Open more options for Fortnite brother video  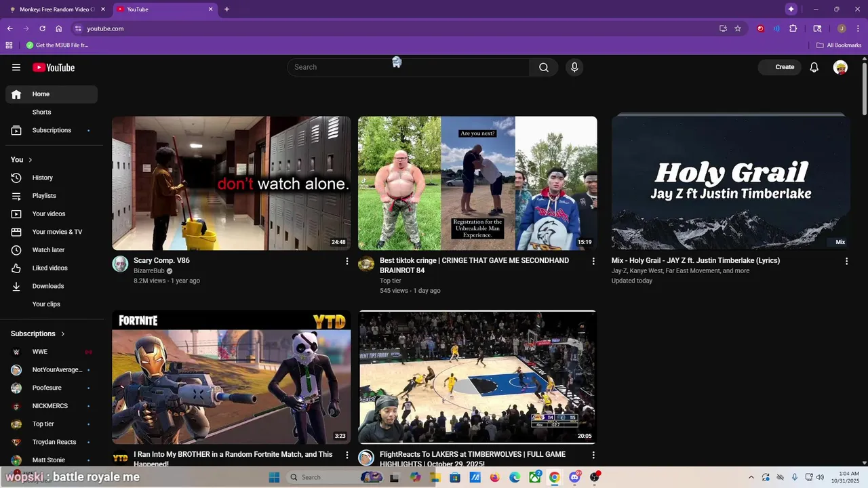pyautogui.click(x=347, y=455)
